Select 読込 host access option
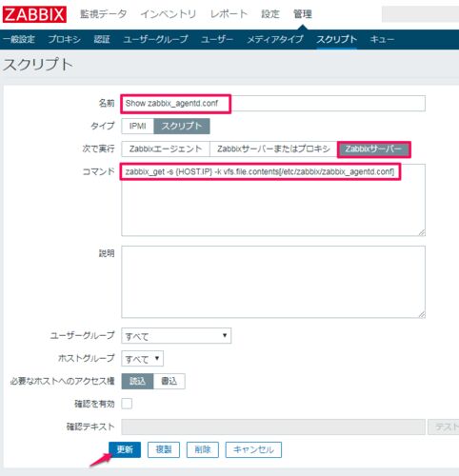Viewport: 459px width, 476px height. [137, 381]
